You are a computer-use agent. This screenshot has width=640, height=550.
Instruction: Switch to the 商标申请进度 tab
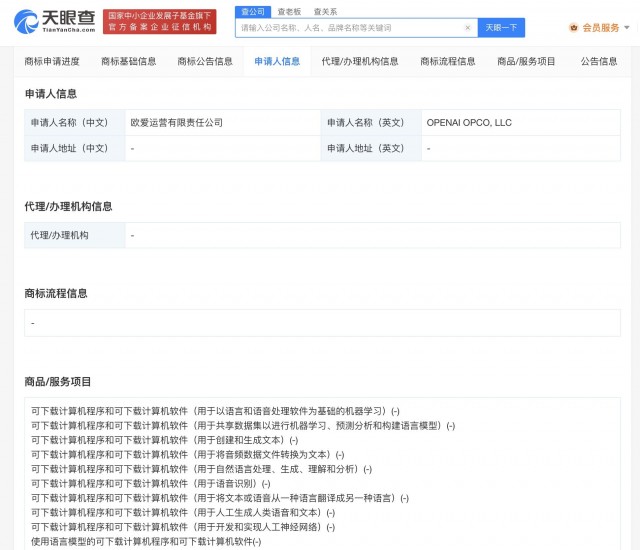[52, 62]
